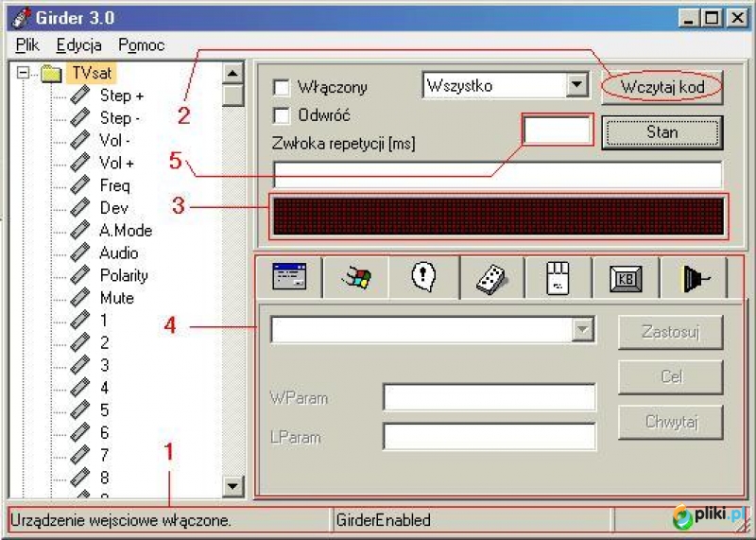Click the icon beside Audio
This screenshot has width=756, height=540.
pos(80,253)
